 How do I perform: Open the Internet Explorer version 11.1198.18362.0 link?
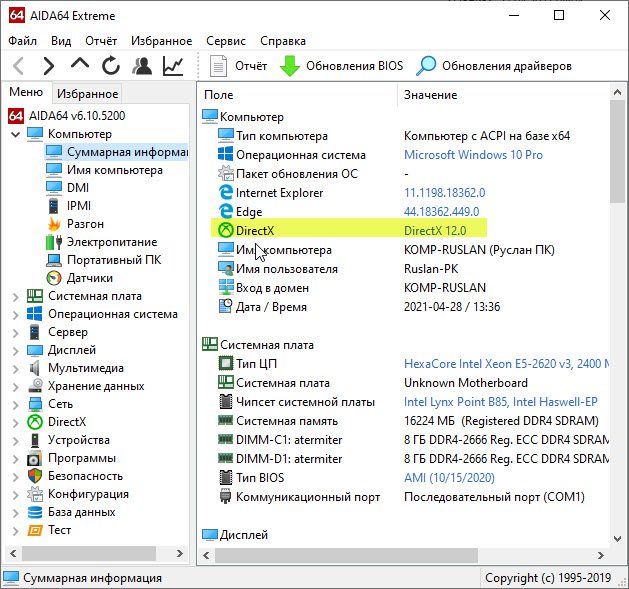point(444,193)
